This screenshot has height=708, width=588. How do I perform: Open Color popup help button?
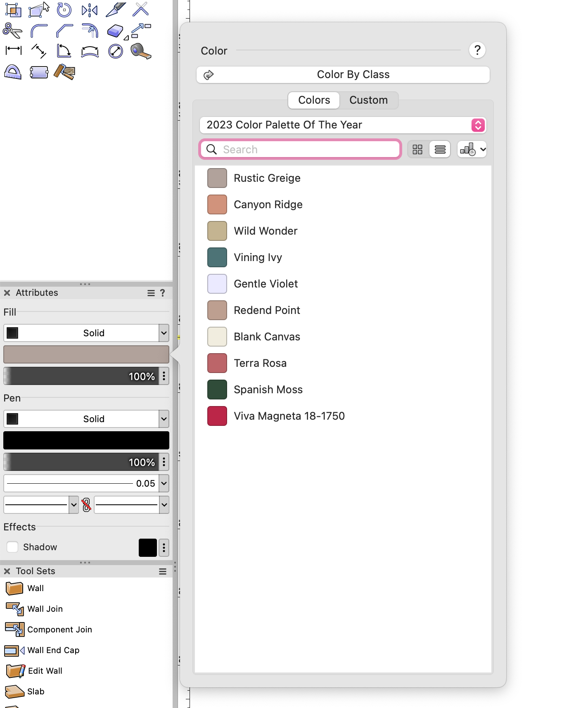(x=477, y=50)
